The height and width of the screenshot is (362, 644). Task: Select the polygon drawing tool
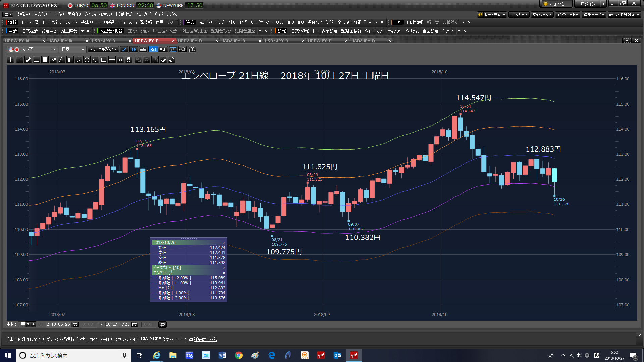pos(87,60)
